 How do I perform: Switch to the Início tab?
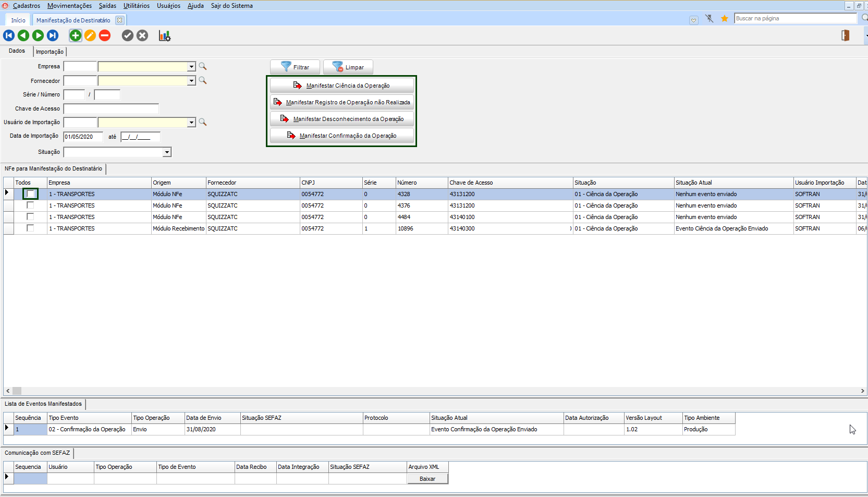[18, 20]
